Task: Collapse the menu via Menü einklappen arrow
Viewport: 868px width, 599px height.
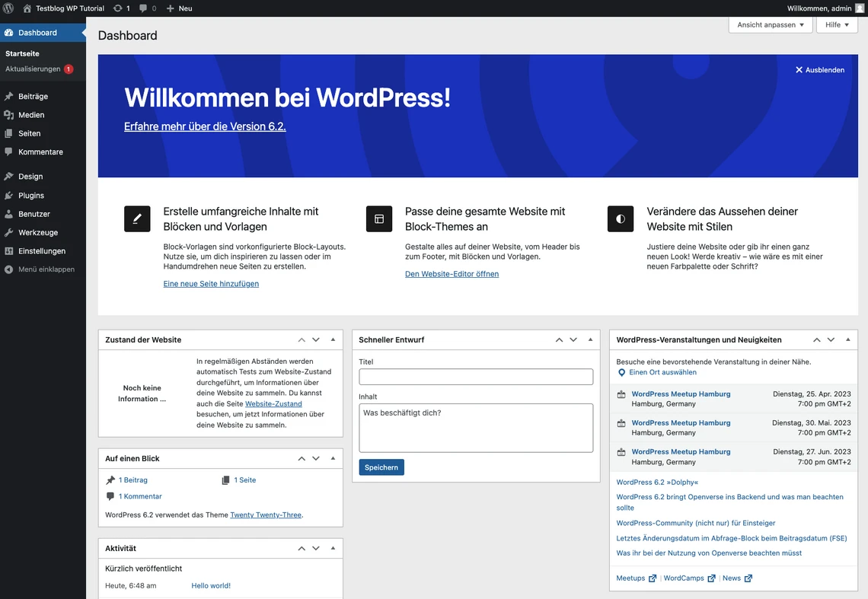Action: (8, 269)
